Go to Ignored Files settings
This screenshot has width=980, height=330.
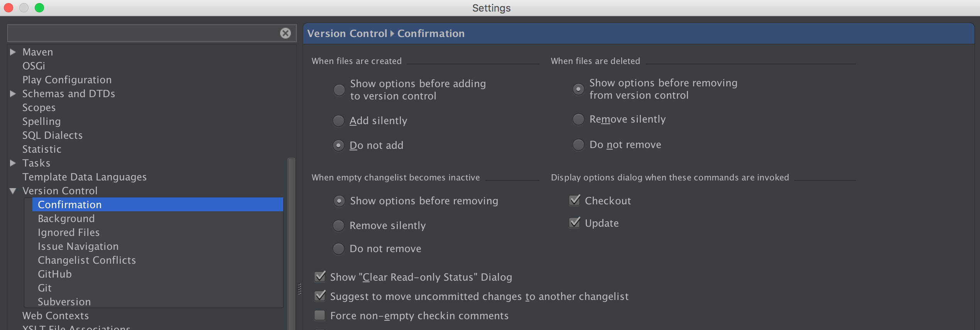69,232
